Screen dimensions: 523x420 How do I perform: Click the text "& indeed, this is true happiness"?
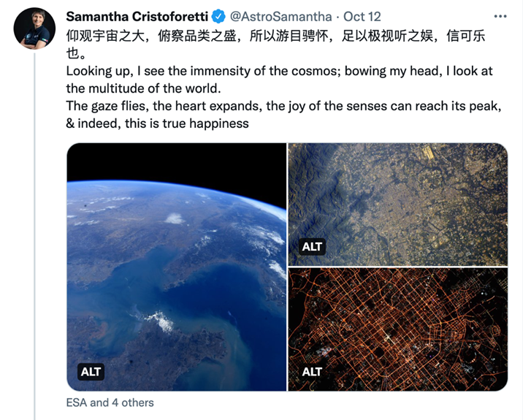(x=157, y=123)
